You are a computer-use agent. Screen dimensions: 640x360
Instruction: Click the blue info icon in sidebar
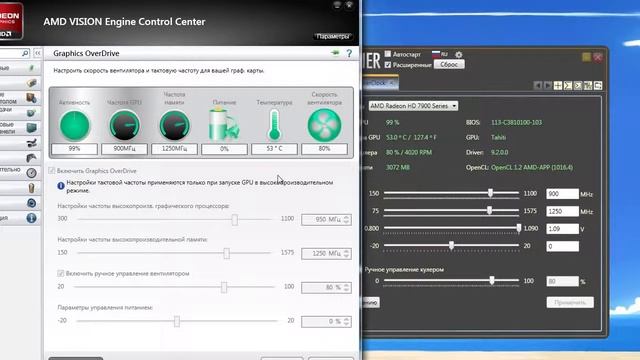(31, 218)
